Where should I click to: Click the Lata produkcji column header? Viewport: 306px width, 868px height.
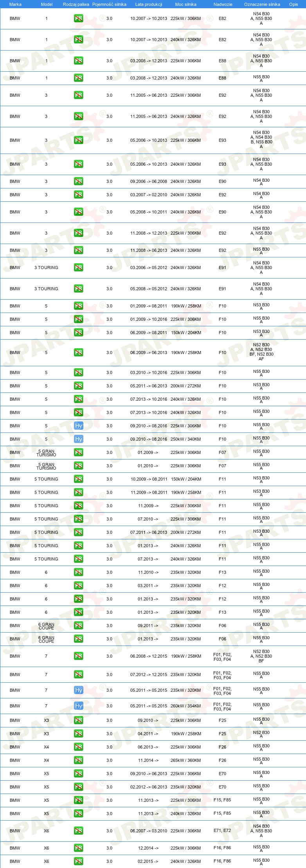[x=149, y=4]
